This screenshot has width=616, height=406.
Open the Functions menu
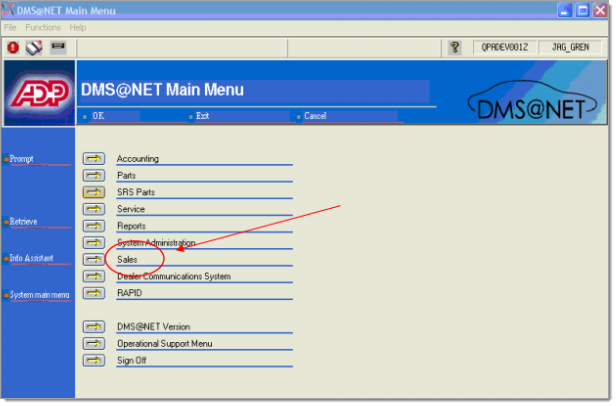43,28
